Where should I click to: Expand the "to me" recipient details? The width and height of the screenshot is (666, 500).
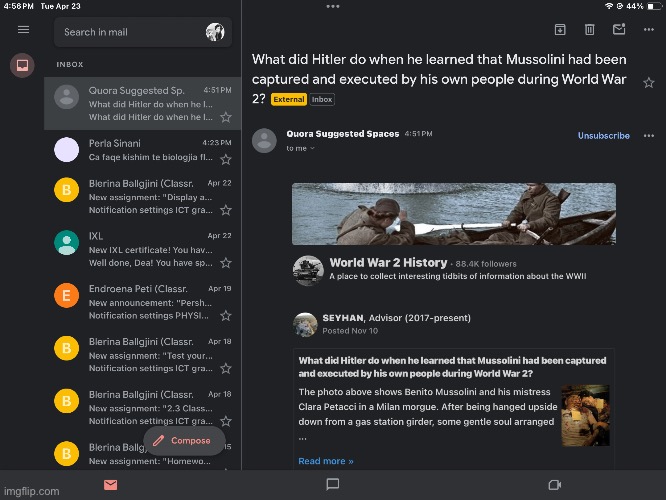click(300, 148)
